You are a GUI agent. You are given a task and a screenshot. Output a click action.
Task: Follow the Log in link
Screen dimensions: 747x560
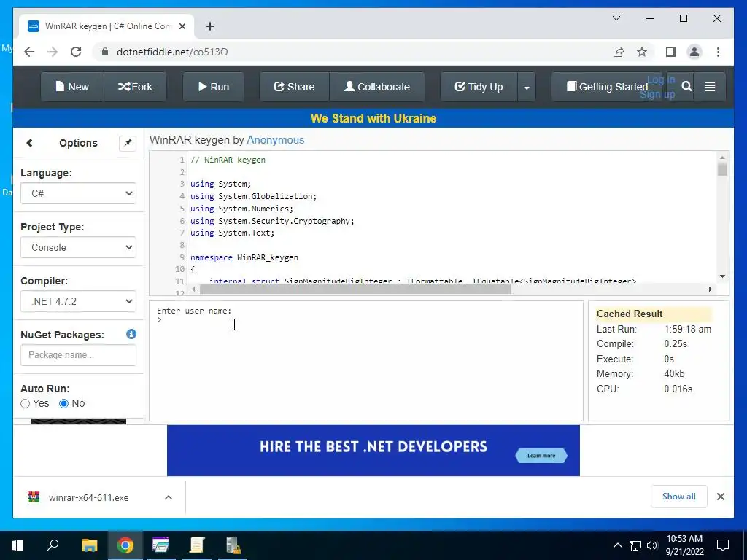[x=661, y=79]
